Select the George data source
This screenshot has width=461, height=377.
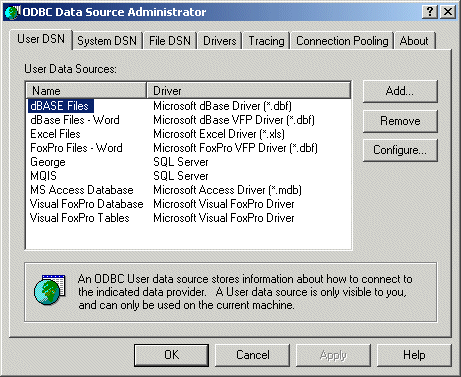(x=48, y=162)
